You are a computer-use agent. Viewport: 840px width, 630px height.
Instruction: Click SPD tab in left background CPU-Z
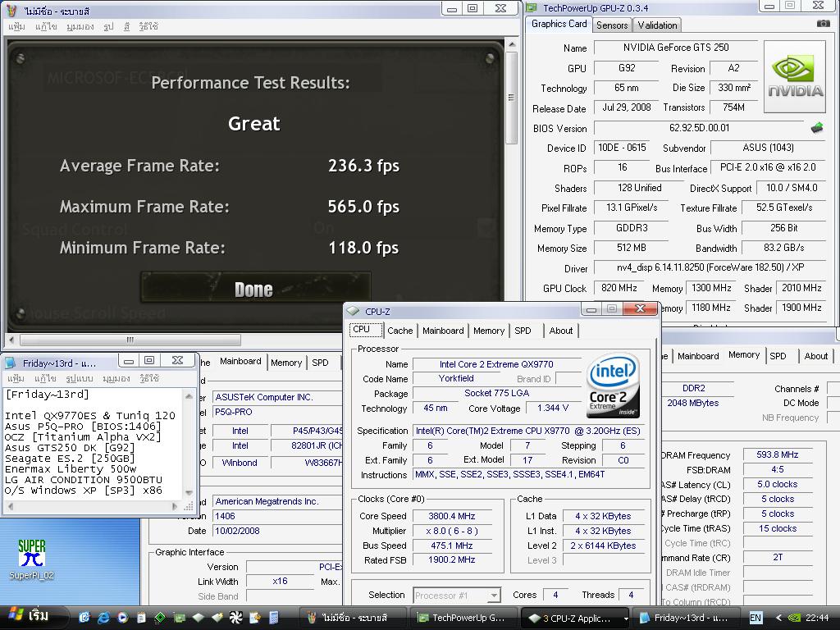click(x=321, y=363)
